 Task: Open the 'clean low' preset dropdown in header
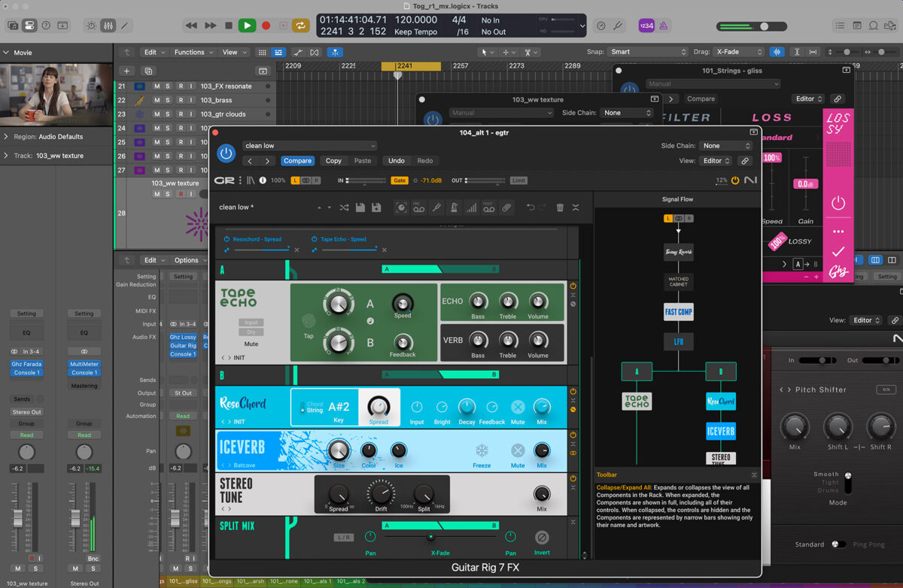[309, 146]
